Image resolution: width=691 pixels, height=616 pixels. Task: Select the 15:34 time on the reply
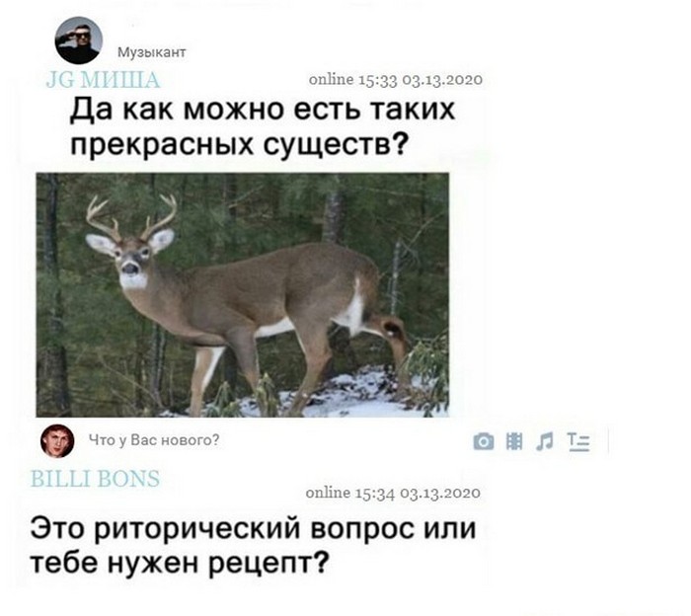[x=375, y=493]
